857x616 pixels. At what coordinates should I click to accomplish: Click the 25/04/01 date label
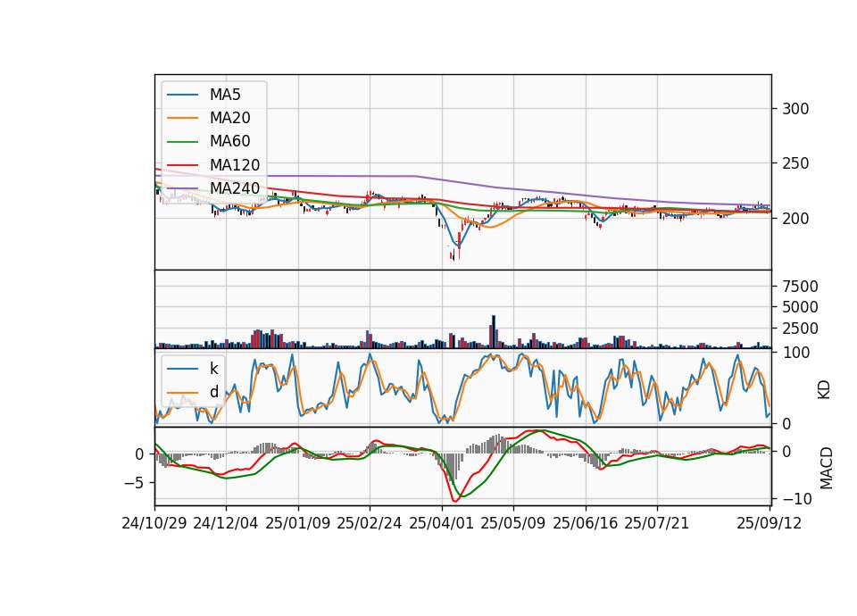point(441,524)
